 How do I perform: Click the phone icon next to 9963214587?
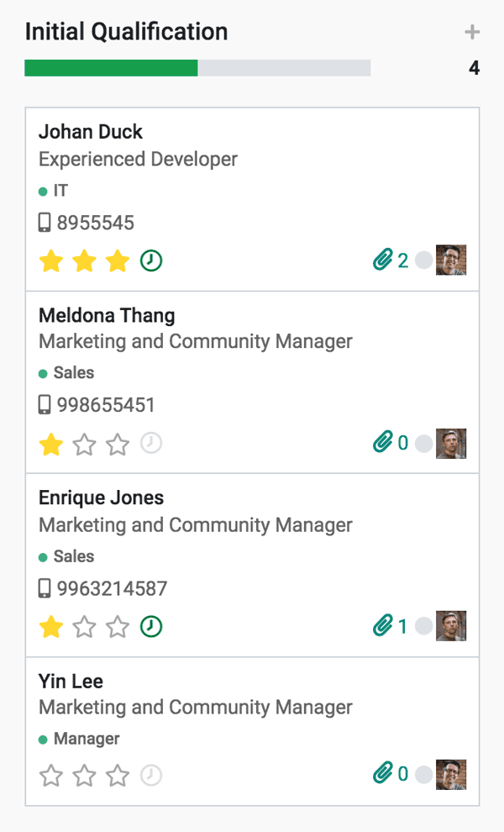(x=45, y=588)
